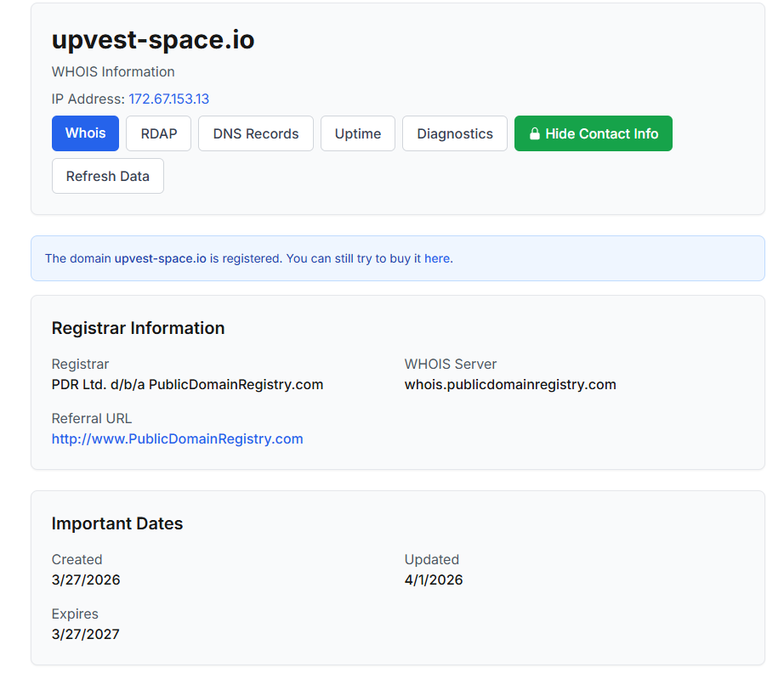Click the Important Dates section heading
This screenshot has height=673, width=784.
point(117,523)
